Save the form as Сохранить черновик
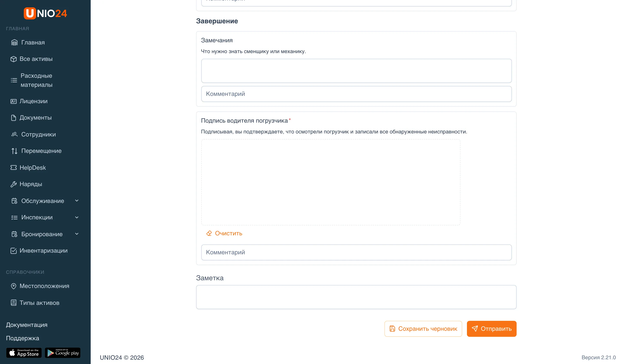This screenshot has height=364, width=622. pyautogui.click(x=423, y=329)
